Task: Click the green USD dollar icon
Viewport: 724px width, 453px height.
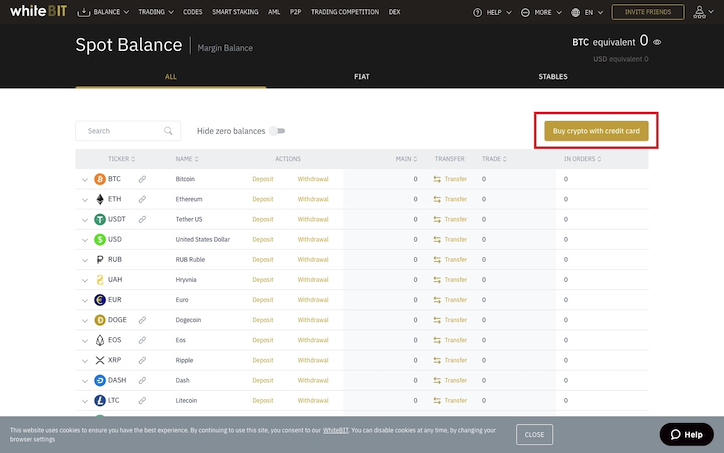Action: pyautogui.click(x=100, y=239)
